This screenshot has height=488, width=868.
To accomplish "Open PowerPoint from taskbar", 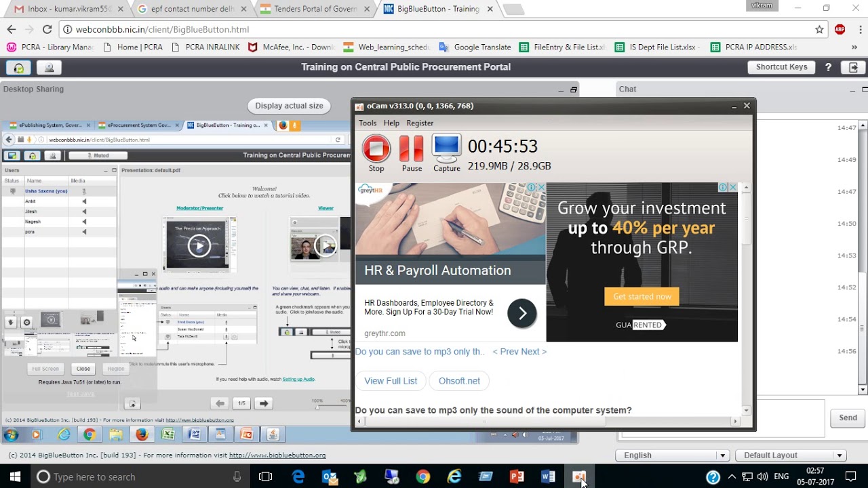I will (517, 477).
